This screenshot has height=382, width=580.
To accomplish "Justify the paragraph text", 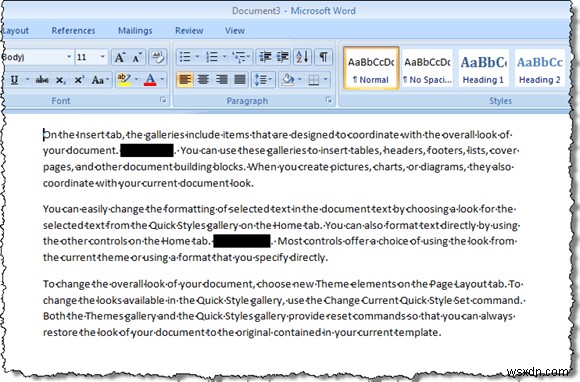I will pyautogui.click(x=240, y=80).
